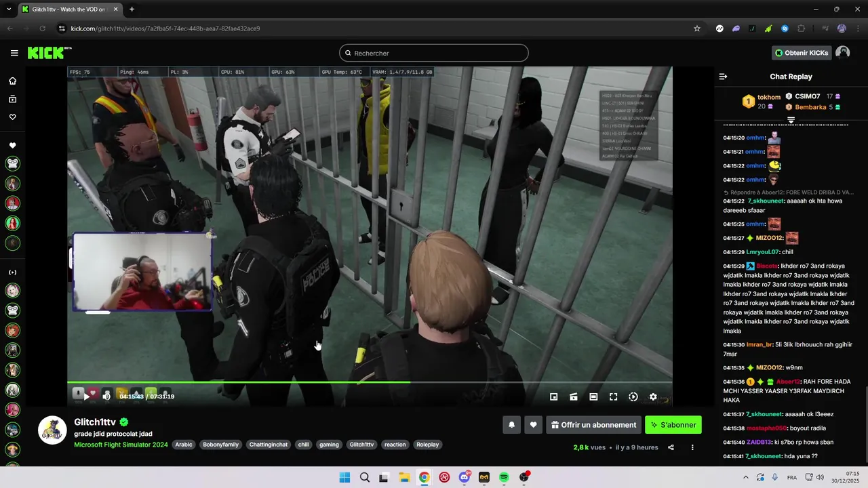Click the notification bell button
This screenshot has height=488, width=868.
coord(512,425)
